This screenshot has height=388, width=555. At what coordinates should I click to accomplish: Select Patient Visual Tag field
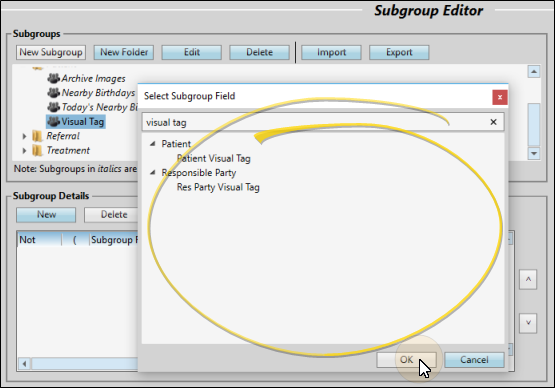point(213,158)
